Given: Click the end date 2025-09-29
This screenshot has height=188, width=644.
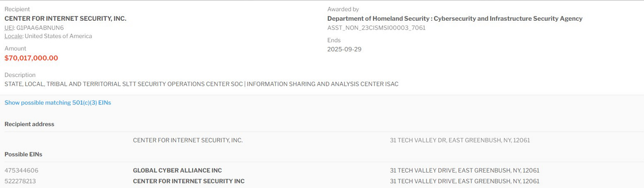Looking at the screenshot, I should click(344, 49).
